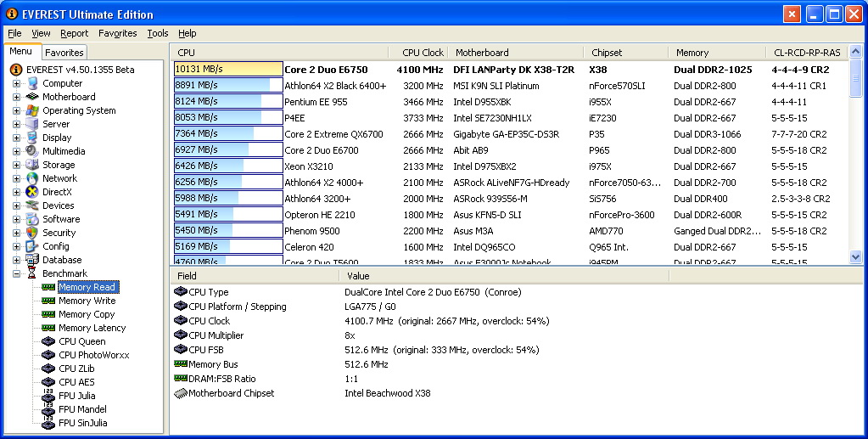868x439 pixels.
Task: Click the Benchmark hourglass icon
Action: coord(32,273)
